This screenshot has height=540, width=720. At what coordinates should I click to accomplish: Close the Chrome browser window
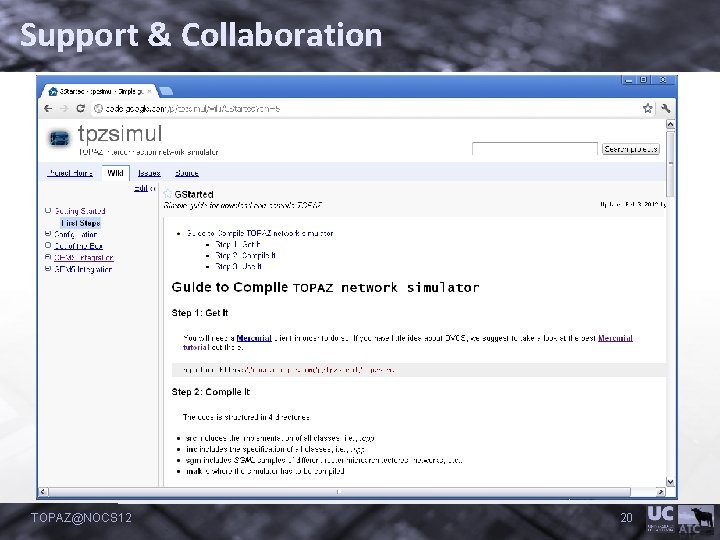point(663,80)
